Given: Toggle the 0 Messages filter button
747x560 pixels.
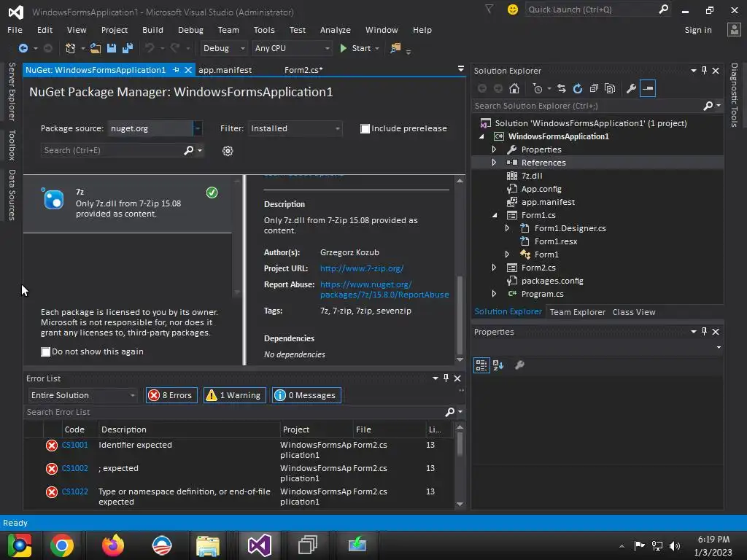Looking at the screenshot, I should point(306,395).
